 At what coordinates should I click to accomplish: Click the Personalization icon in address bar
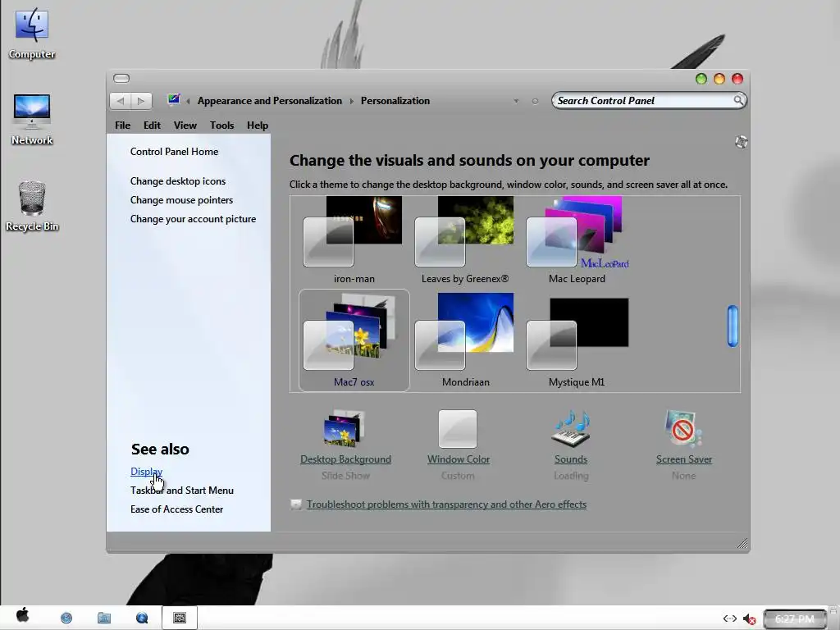tap(174, 99)
